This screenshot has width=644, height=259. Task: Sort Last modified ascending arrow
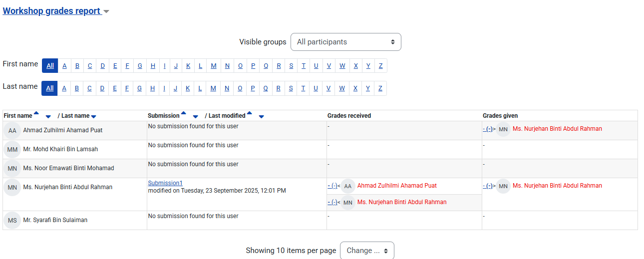pos(249,113)
